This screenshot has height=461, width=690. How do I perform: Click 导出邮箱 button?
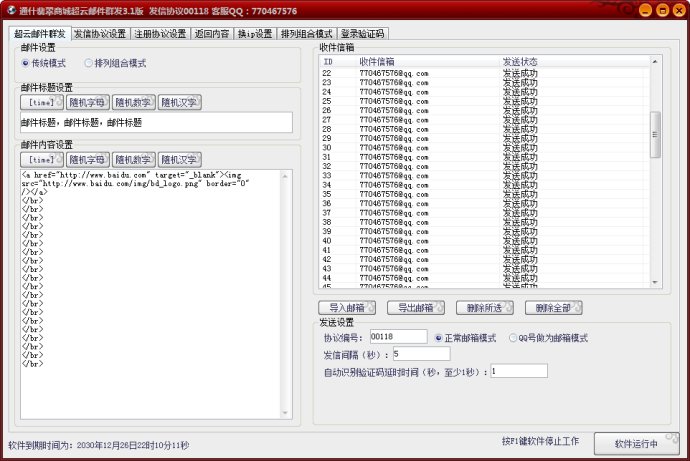[x=414, y=307]
